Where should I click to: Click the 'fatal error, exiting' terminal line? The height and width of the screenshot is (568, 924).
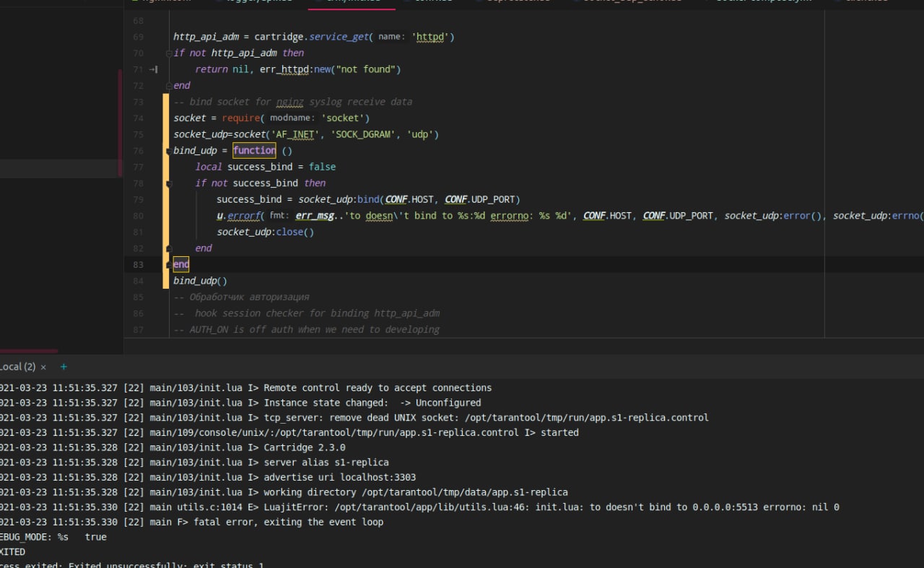[191, 522]
